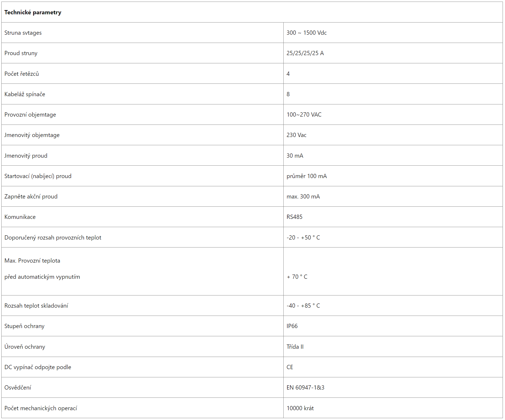
Task: Click Startovací (nabíjecí) proud label
Action: [38, 176]
